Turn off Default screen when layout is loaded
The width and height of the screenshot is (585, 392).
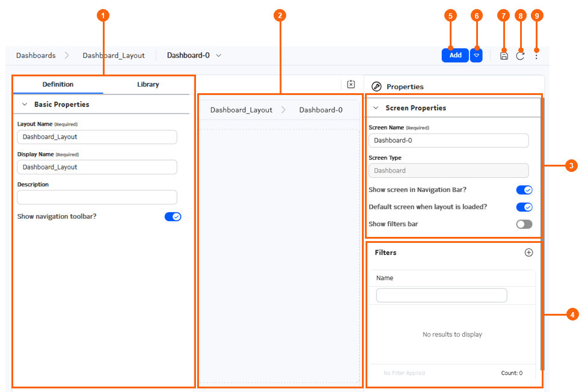(x=524, y=207)
